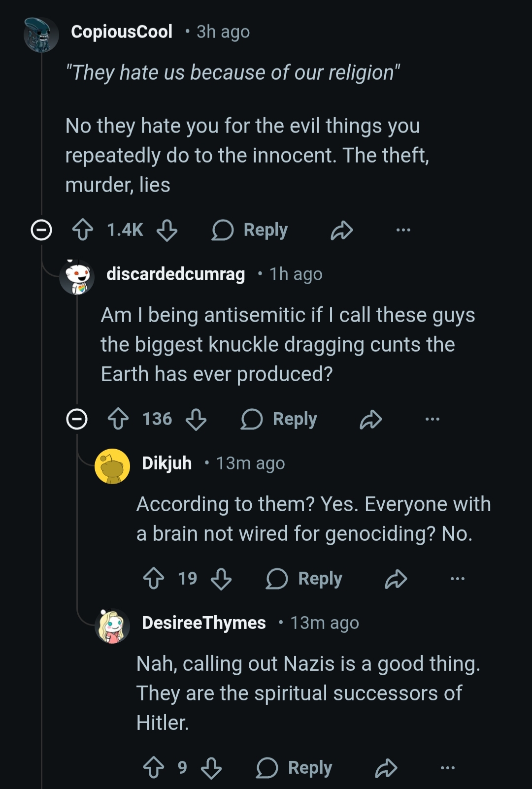The image size is (532, 789).
Task: Downvote the comment with 136 votes
Action: (x=196, y=419)
